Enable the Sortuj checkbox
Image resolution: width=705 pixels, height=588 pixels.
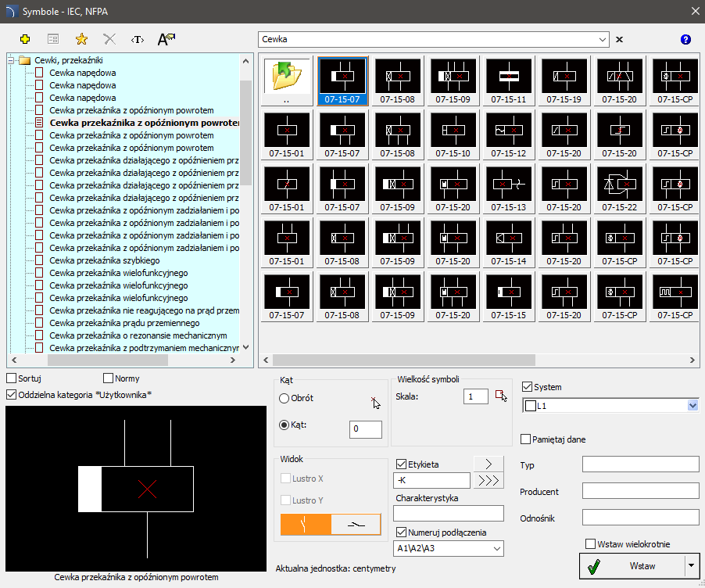(x=11, y=379)
